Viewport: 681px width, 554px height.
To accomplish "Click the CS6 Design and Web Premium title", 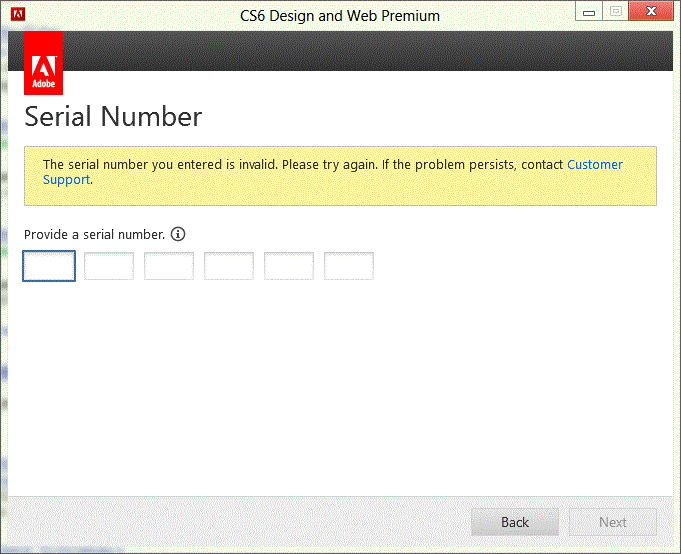I will 340,16.
